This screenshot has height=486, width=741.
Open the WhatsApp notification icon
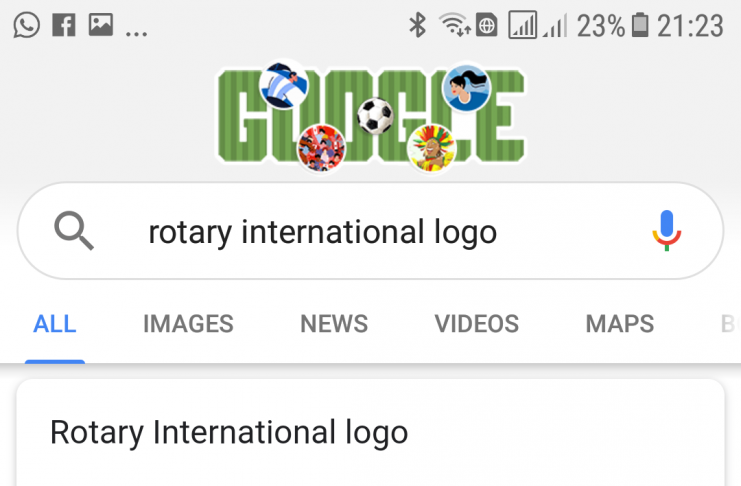click(x=27, y=25)
